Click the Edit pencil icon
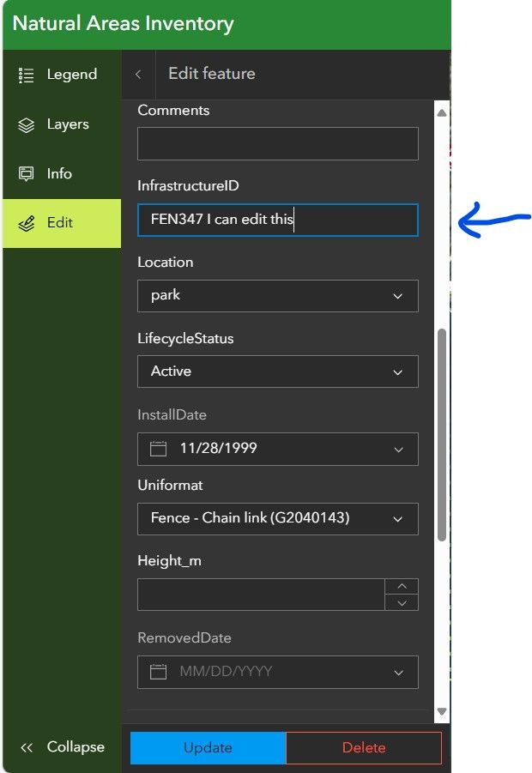Image resolution: width=532 pixels, height=773 pixels. 26,223
